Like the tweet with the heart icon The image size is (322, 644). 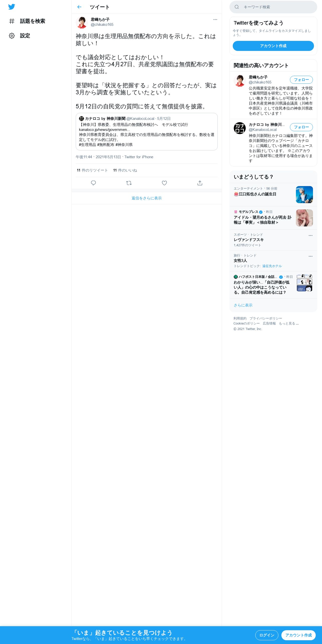(x=164, y=183)
